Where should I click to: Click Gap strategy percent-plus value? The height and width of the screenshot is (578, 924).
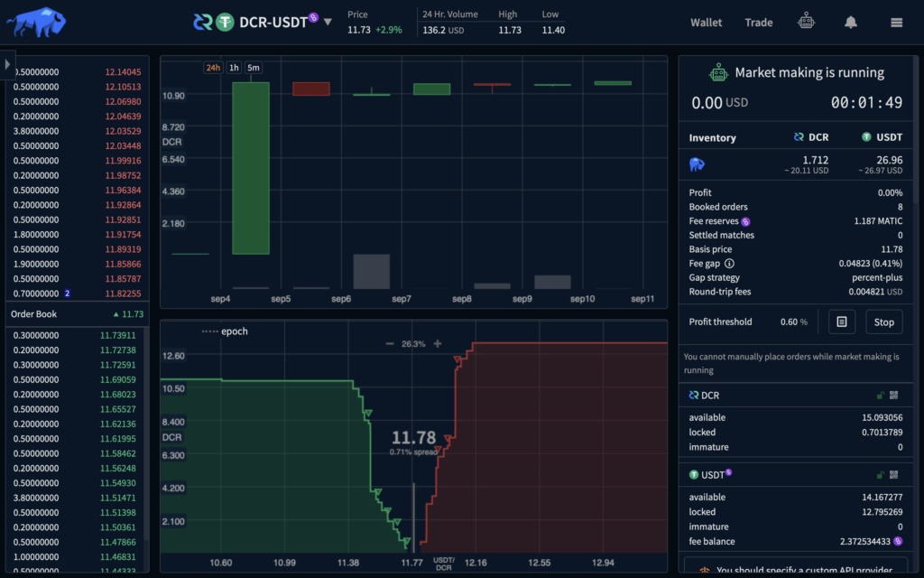pyautogui.click(x=877, y=278)
